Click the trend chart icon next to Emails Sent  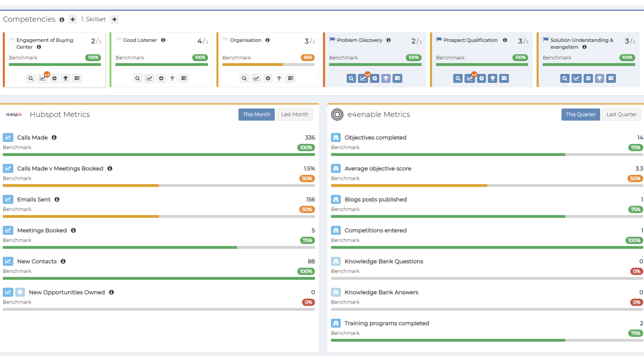coord(8,199)
